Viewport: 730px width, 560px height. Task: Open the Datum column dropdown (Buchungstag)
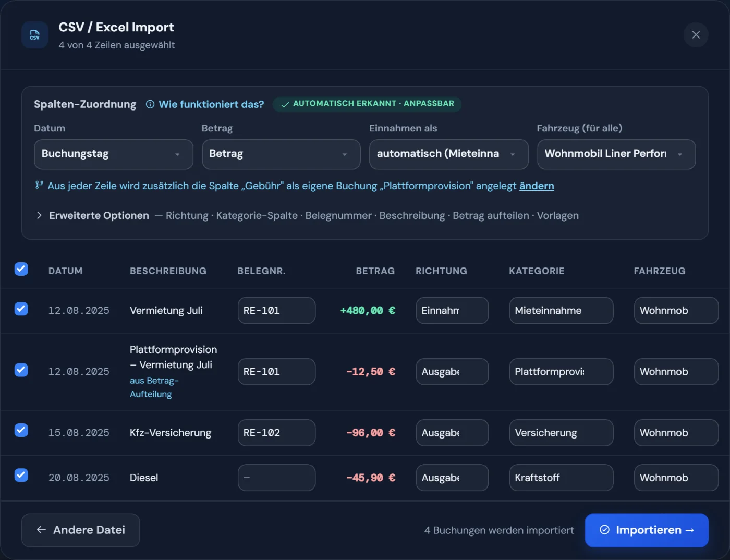114,154
